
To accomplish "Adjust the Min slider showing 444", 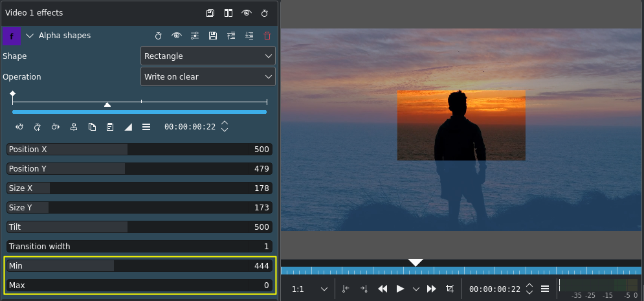I will (140, 265).
